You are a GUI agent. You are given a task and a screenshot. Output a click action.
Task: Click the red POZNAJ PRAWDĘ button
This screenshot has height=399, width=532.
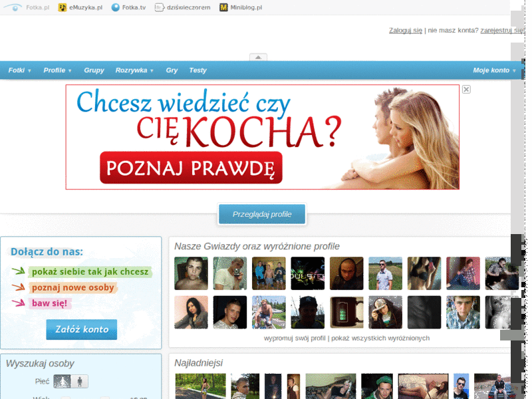191,168
